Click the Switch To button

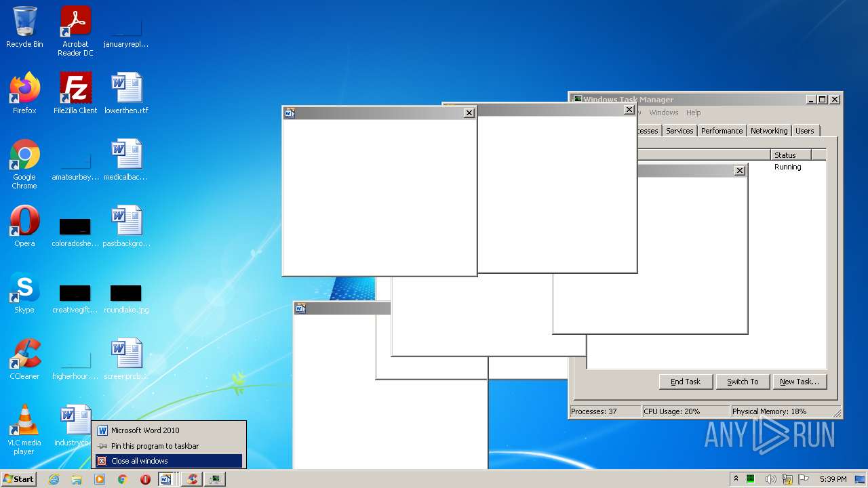743,382
